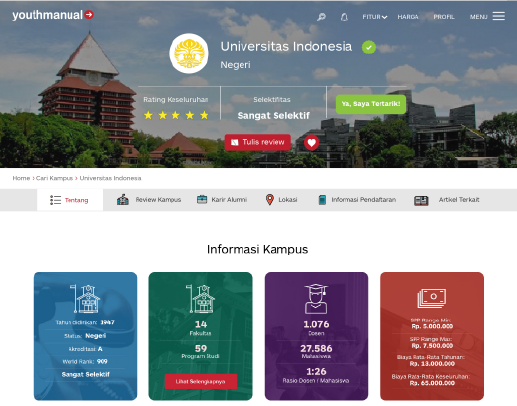The width and height of the screenshot is (517, 406).
Task: Go to PROFIL in the header
Action: pos(444,17)
